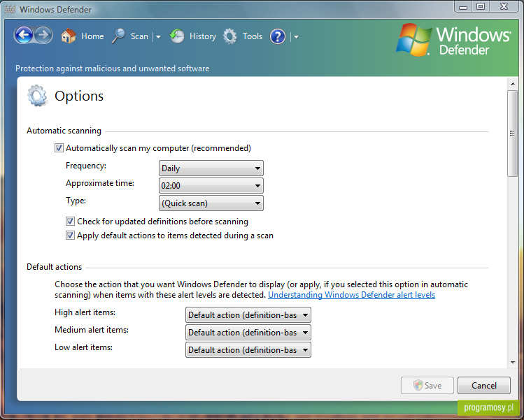Click the Cancel button
524x420 pixels.
(x=484, y=385)
